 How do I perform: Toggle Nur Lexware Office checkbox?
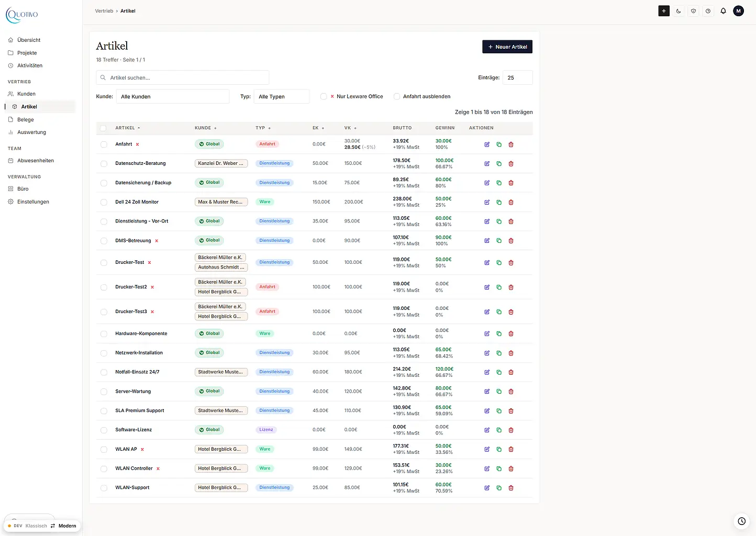click(324, 96)
